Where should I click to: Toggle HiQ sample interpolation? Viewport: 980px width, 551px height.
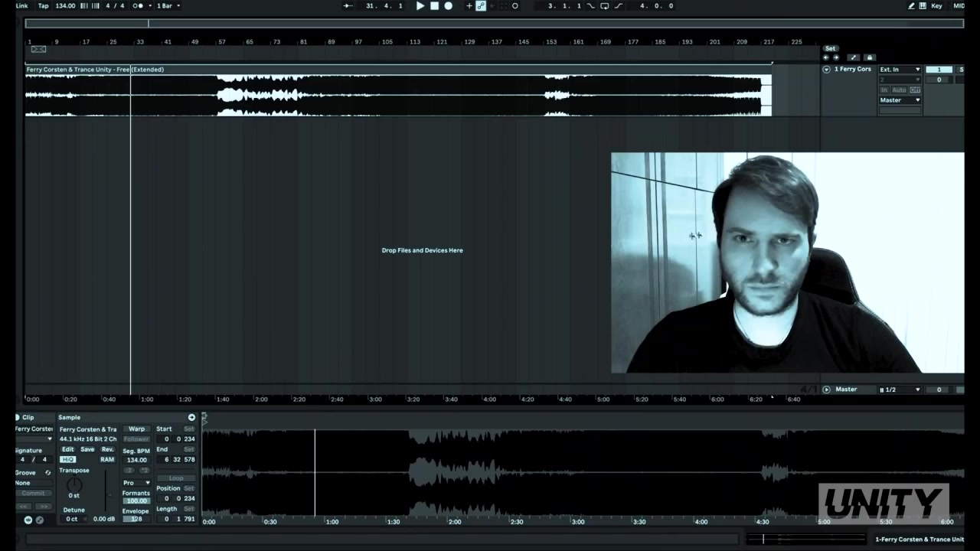68,460
